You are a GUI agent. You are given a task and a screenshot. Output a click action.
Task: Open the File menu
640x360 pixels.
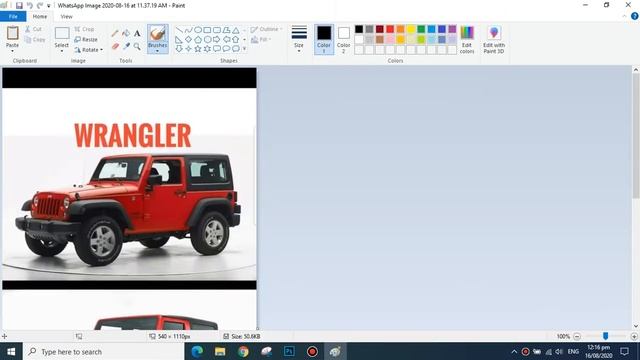13,16
